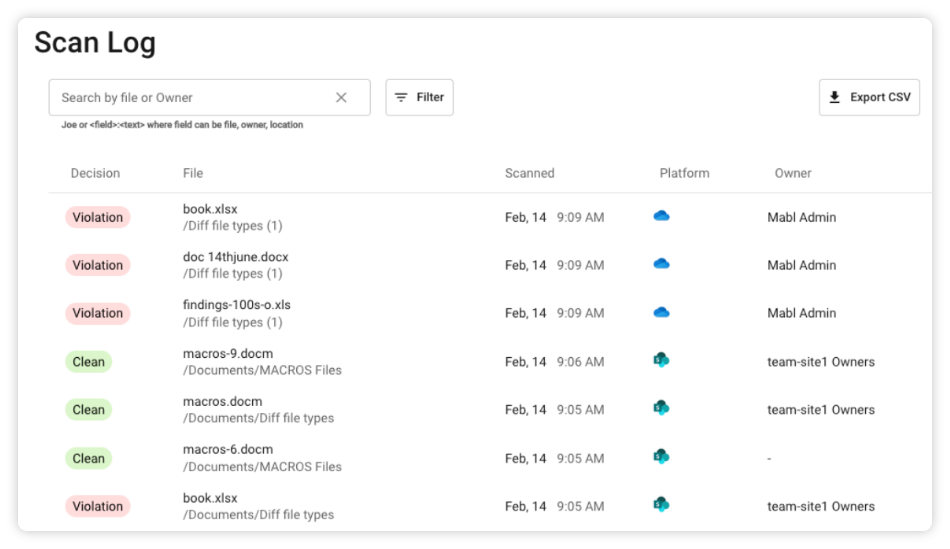The height and width of the screenshot is (549, 950).
Task: Click the Clean badge for macros-9.docm
Action: (x=88, y=362)
